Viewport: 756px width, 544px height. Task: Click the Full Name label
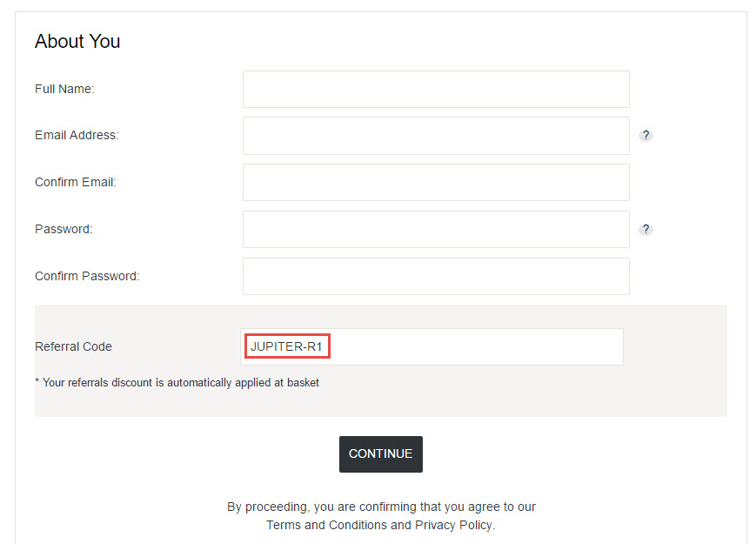(64, 90)
